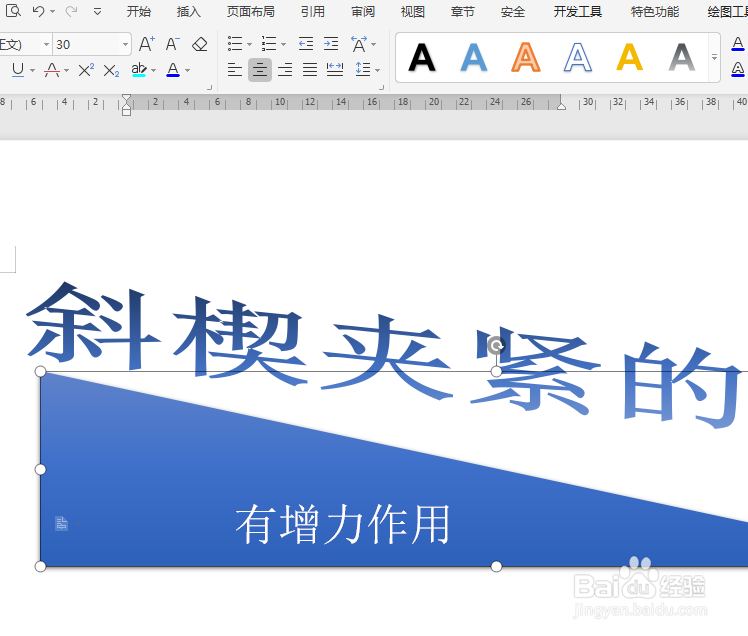Apply the black fill WordArt style

(x=422, y=57)
